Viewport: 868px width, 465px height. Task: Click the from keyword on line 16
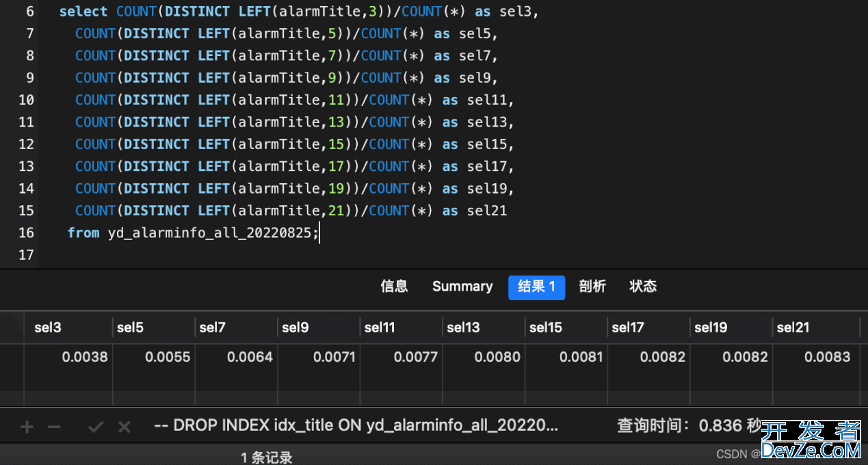coord(83,232)
